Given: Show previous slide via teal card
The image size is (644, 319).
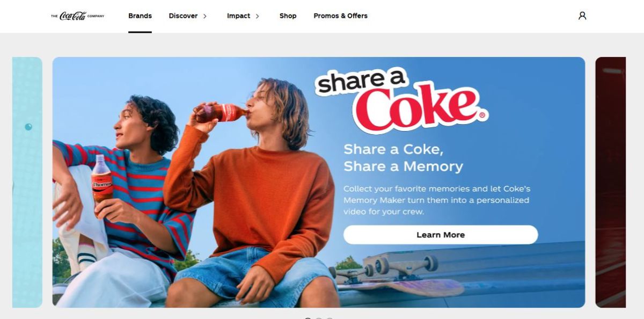Looking at the screenshot, I should click(x=27, y=182).
